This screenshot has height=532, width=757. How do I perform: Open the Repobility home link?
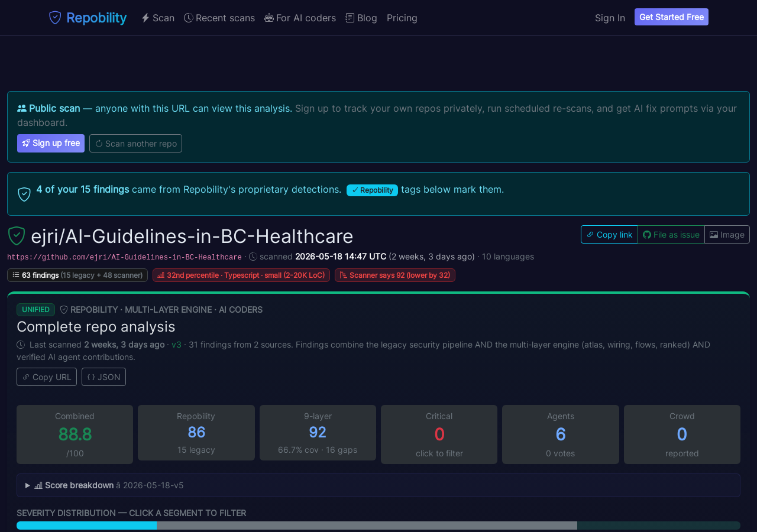tap(88, 18)
